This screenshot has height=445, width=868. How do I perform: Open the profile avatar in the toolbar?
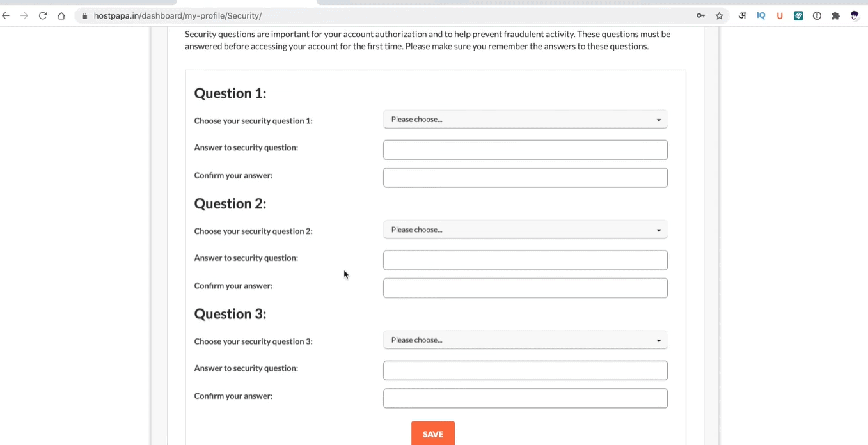coord(855,16)
